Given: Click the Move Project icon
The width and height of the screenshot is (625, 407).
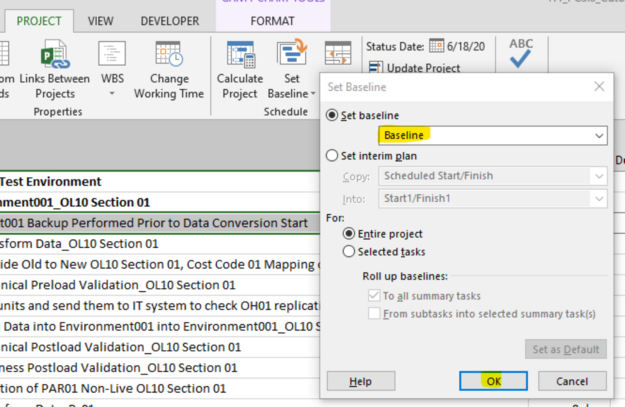Looking at the screenshot, I should [338, 53].
